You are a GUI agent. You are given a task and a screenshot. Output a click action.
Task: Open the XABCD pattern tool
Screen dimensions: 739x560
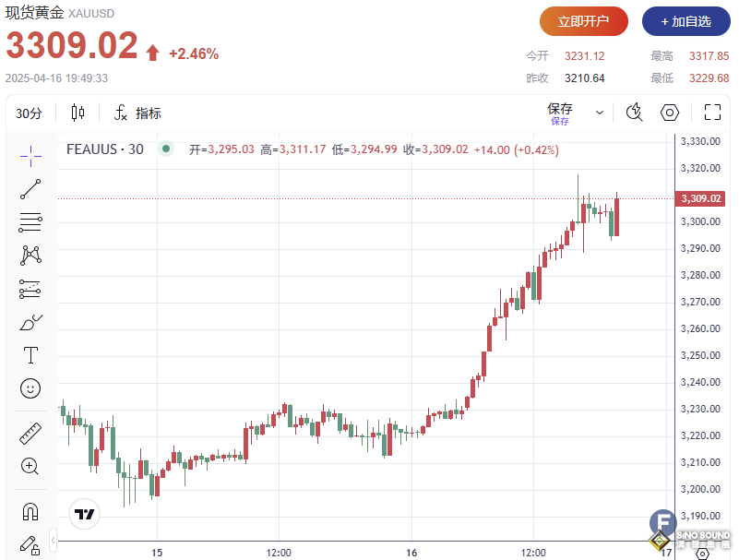point(30,256)
